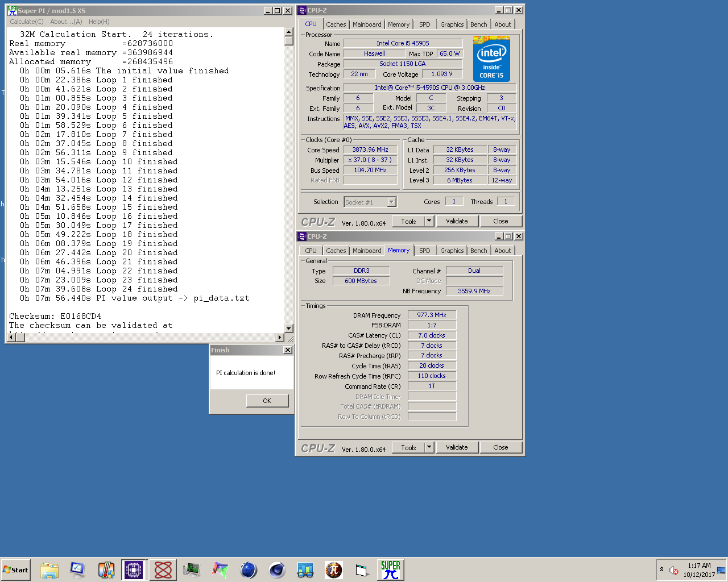
Task: Click Close button in upper CPU-Z
Action: point(500,221)
